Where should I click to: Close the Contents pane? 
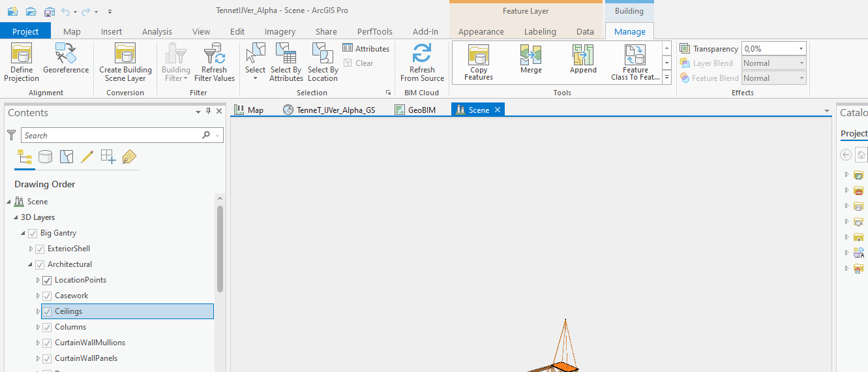coord(219,112)
